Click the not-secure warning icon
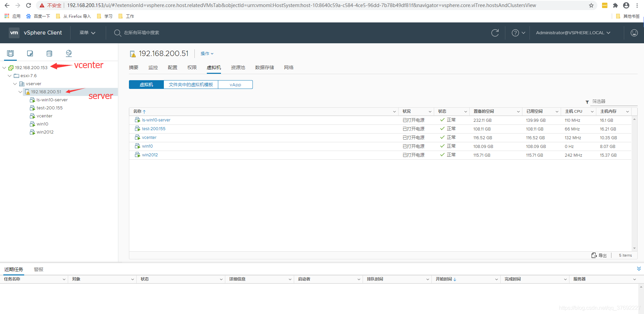Viewport: 644px width, 314px height. 42,5
